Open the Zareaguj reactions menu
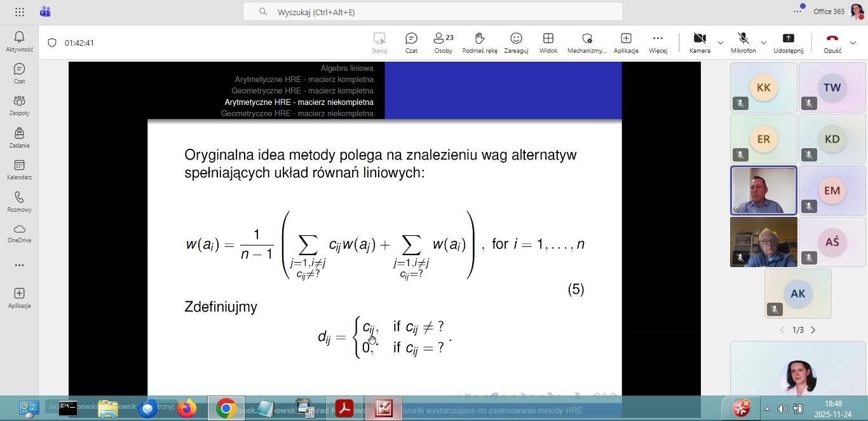The image size is (868, 421). (516, 43)
